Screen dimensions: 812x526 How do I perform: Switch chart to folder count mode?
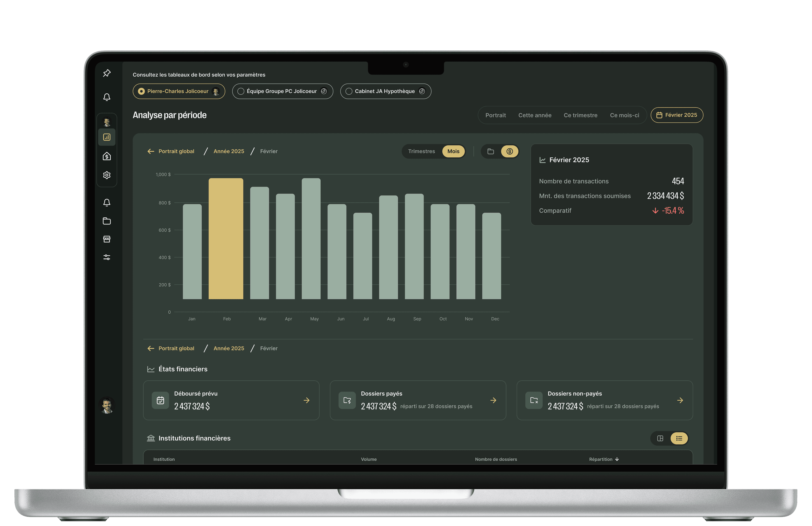point(491,151)
